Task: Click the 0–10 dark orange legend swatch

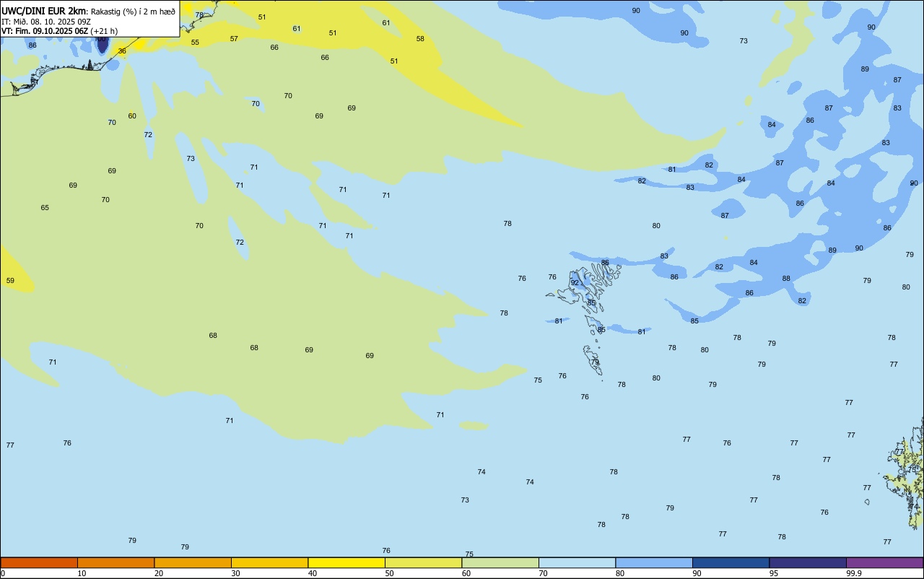Action: pyautogui.click(x=39, y=562)
